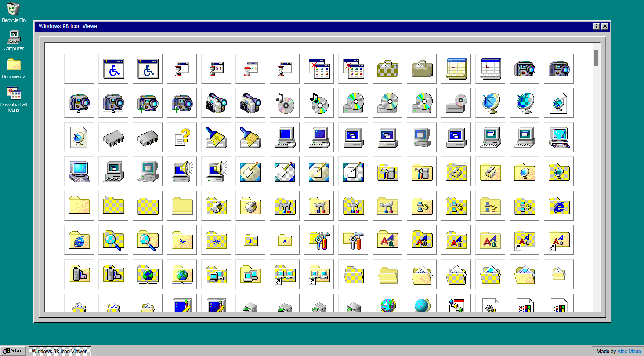Click the satellite dish with beige base

490,103
